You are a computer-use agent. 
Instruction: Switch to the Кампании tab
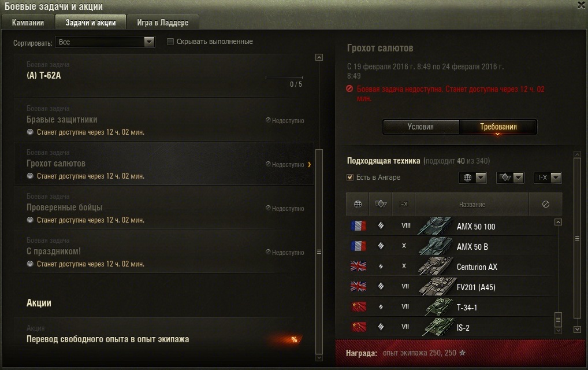point(28,23)
